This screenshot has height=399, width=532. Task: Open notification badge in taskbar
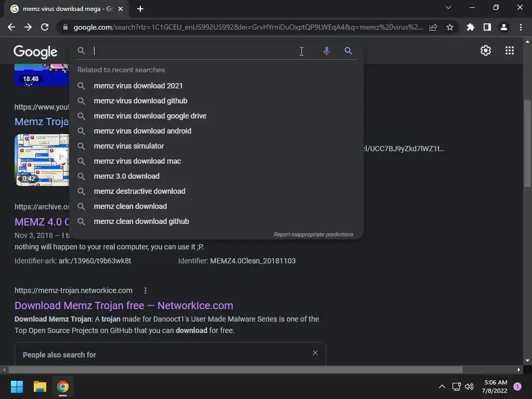517,387
